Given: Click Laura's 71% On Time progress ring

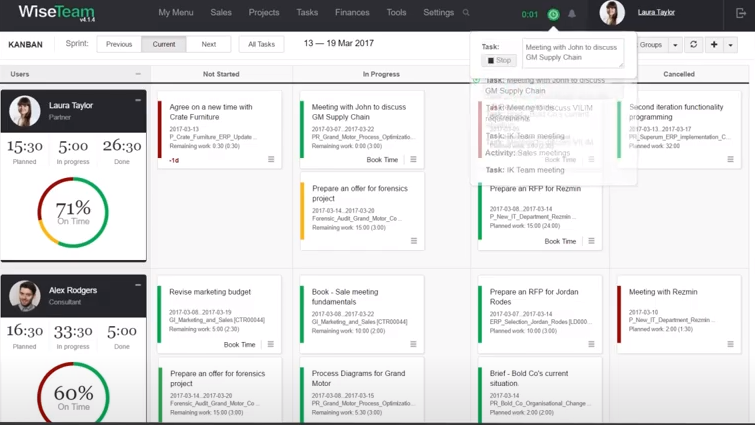Looking at the screenshot, I should click(x=73, y=212).
